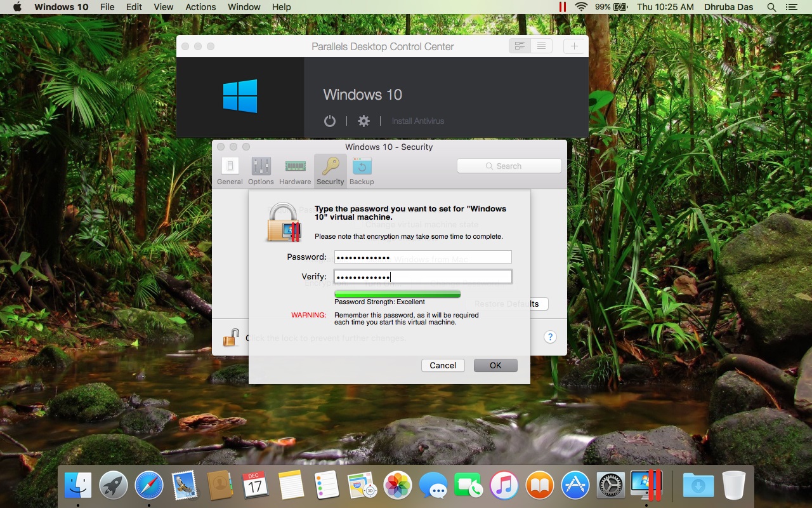Viewport: 812px width, 508px height.
Task: Switch Control Center to expanded view
Action: tap(520, 46)
